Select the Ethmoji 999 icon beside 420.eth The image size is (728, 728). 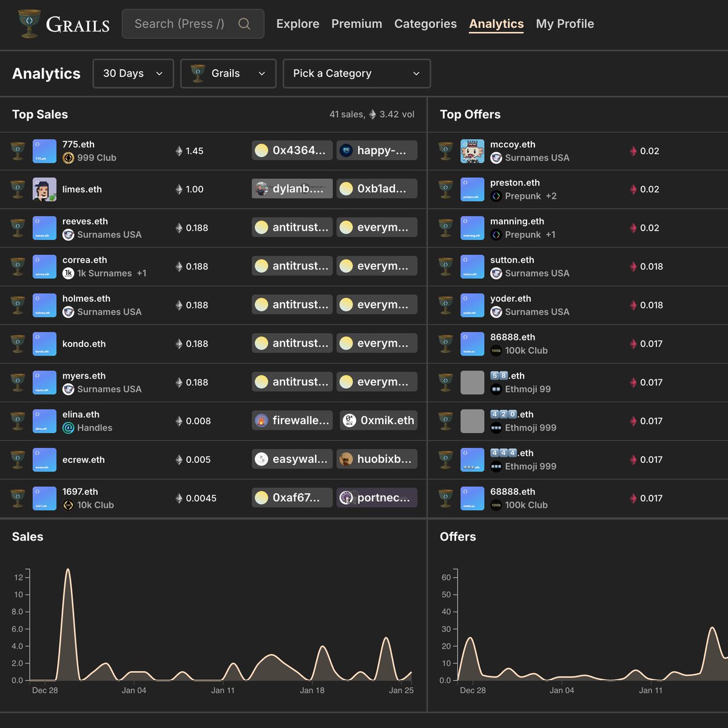coord(496,428)
